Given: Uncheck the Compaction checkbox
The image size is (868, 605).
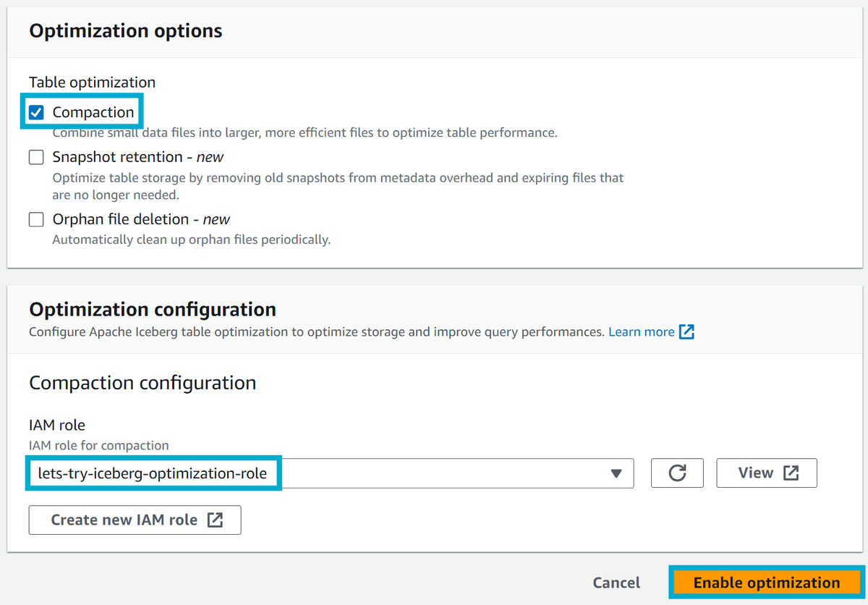Looking at the screenshot, I should coord(36,111).
